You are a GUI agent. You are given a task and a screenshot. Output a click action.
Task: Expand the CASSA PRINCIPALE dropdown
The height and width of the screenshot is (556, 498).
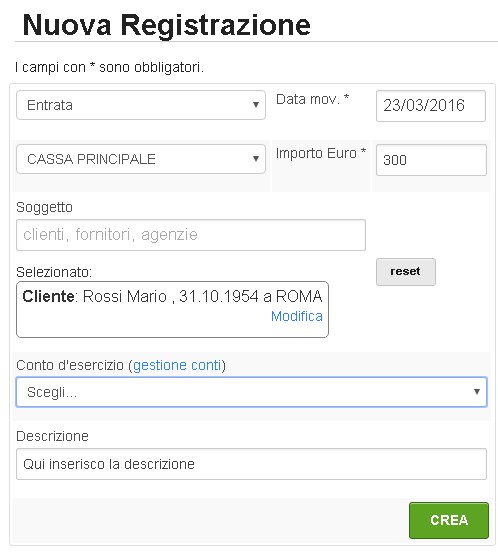click(x=141, y=159)
